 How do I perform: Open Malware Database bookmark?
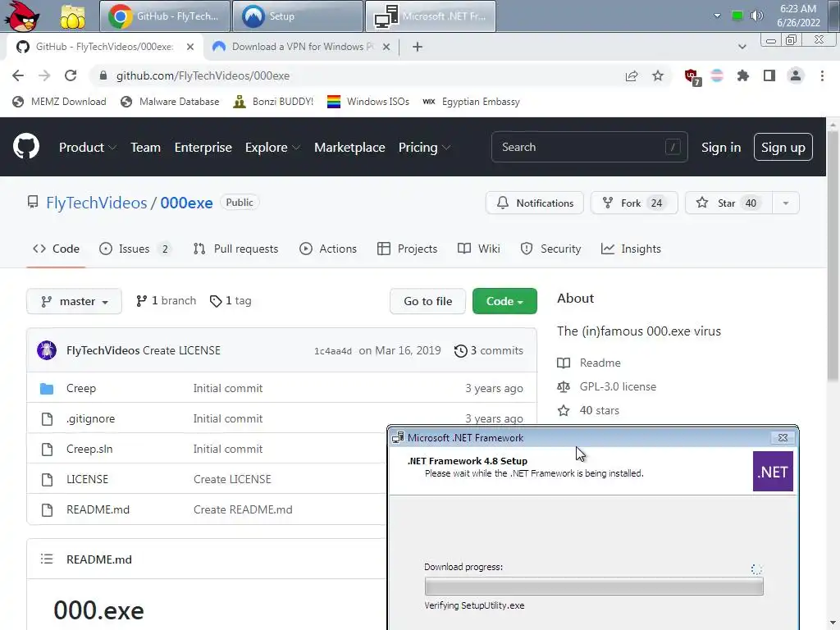(170, 101)
